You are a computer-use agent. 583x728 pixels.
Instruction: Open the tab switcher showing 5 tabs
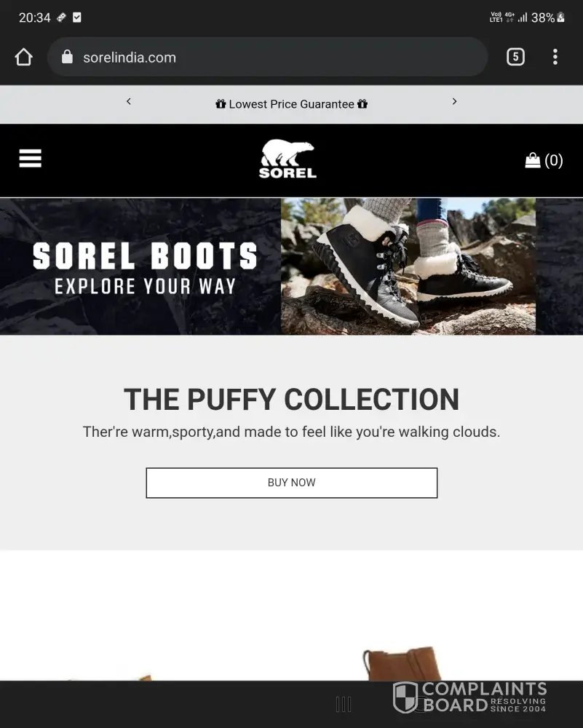tap(515, 57)
